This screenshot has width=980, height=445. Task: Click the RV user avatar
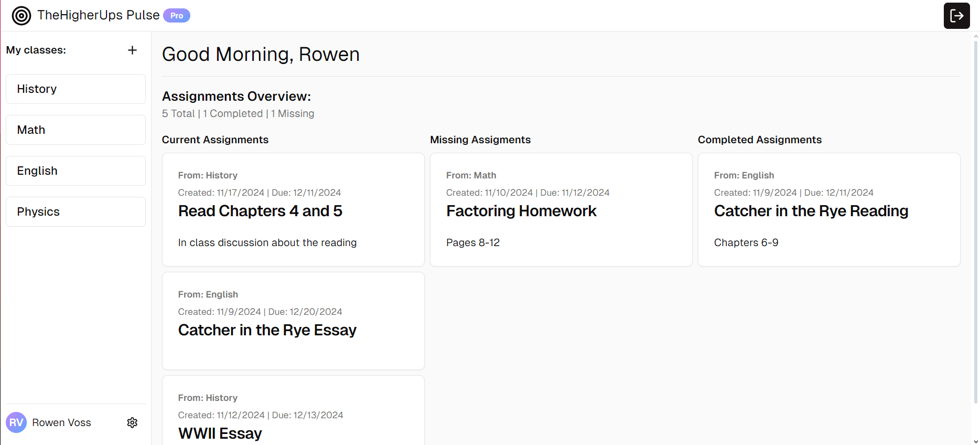[16, 422]
